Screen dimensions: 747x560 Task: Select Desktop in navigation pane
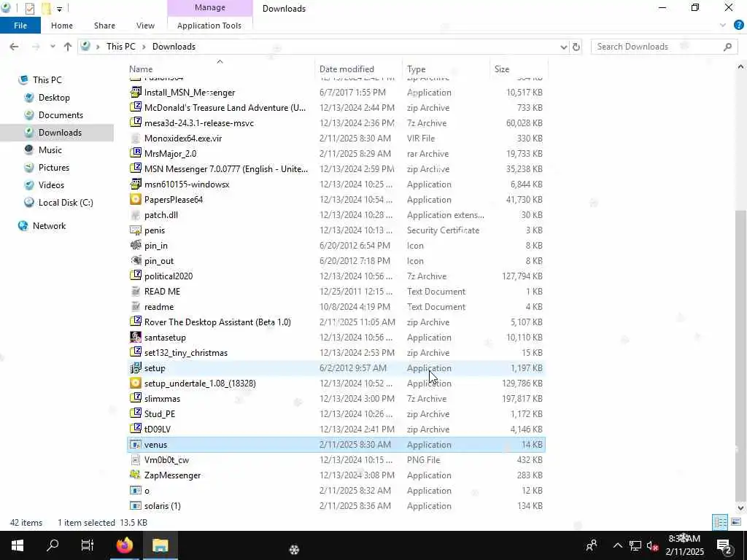54,97
